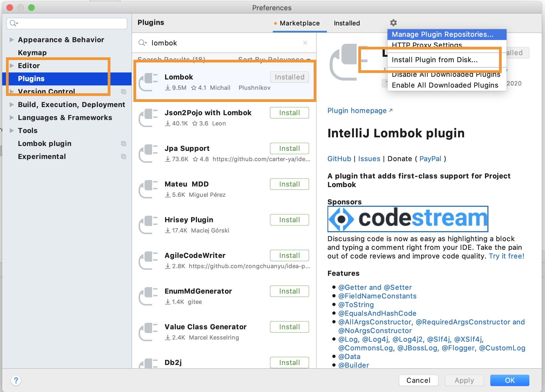Viewport: 545px width, 392px height.
Task: Click the copy icon next to Version Control
Action: [124, 92]
